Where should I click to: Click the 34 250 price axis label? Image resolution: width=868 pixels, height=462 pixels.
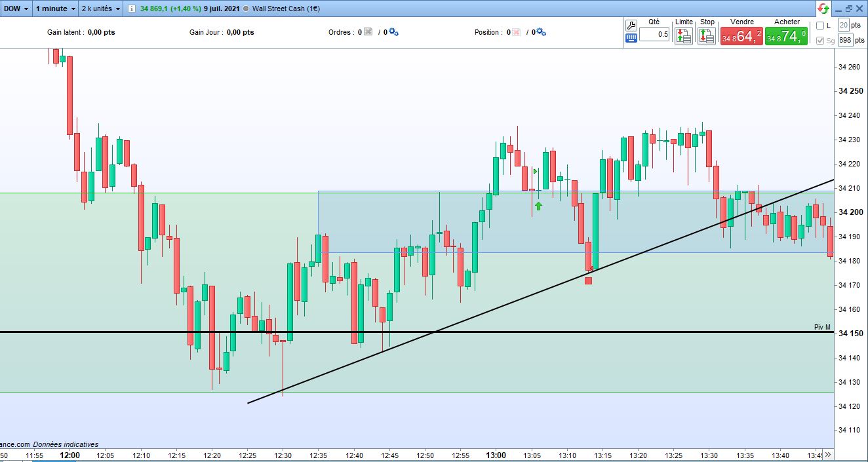tap(850, 91)
